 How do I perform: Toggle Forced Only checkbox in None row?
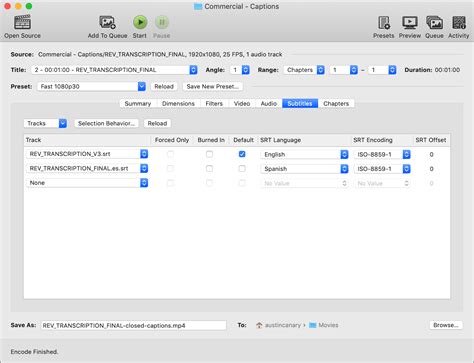(170, 183)
